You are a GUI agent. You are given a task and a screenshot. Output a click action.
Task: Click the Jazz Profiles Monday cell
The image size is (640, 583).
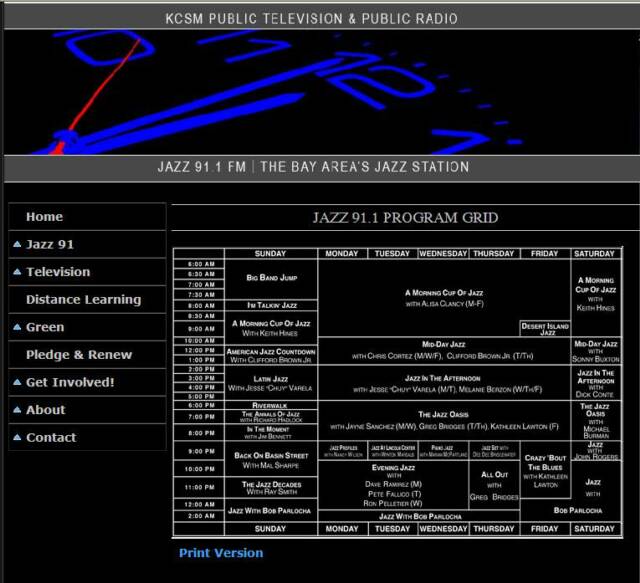pos(343,451)
